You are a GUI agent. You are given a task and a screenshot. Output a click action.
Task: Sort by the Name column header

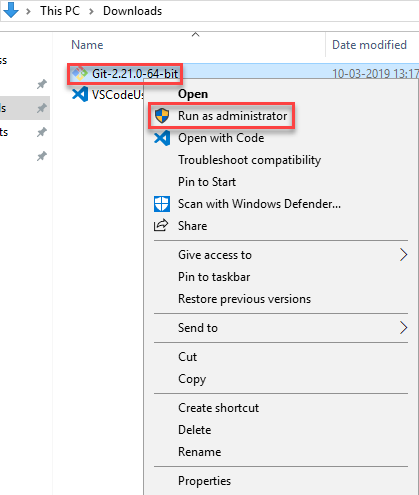pos(87,45)
